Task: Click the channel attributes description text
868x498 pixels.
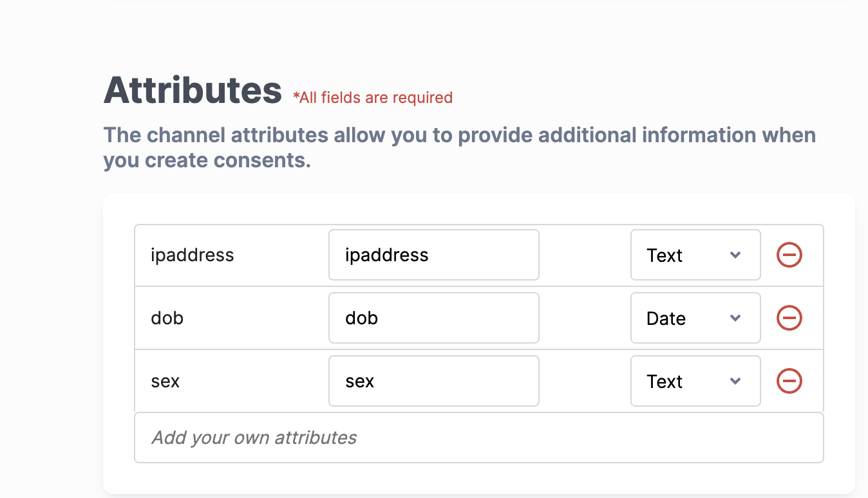Action: pyautogui.click(x=460, y=147)
